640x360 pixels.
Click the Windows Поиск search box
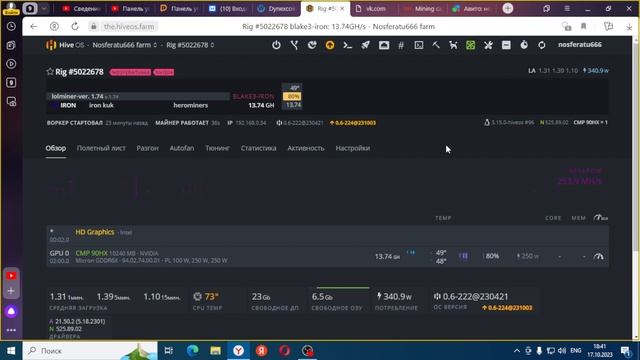[90, 351]
